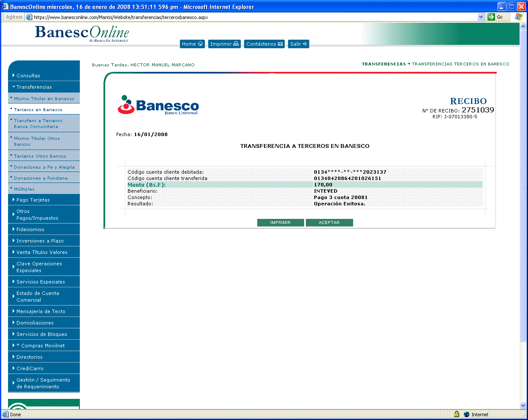The image size is (528, 420).
Task: Click the padlock security icon in status bar
Action: pyautogui.click(x=457, y=414)
